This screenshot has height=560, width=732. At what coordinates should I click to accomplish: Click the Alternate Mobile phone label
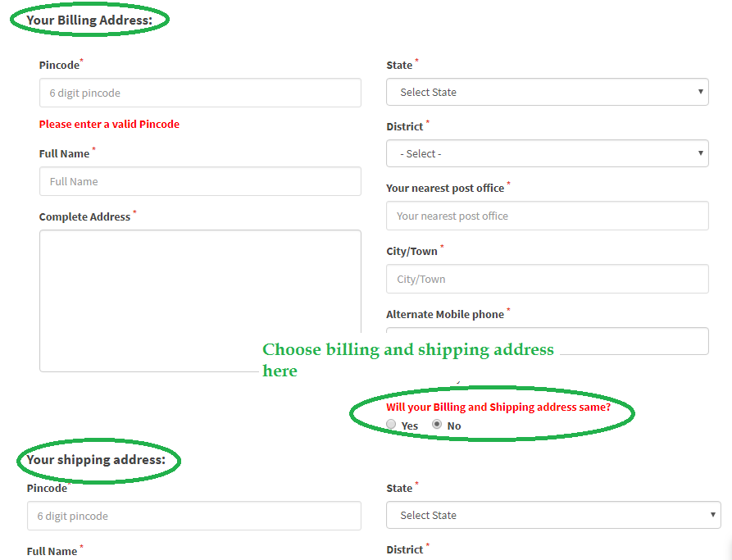[x=444, y=314]
